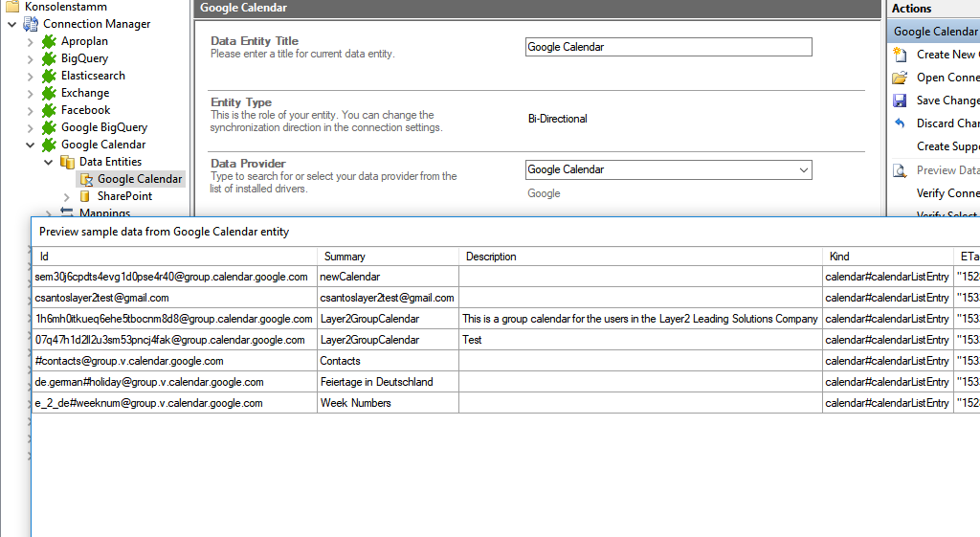
Task: Click the Elasticsearch connection icon
Action: pos(49,76)
